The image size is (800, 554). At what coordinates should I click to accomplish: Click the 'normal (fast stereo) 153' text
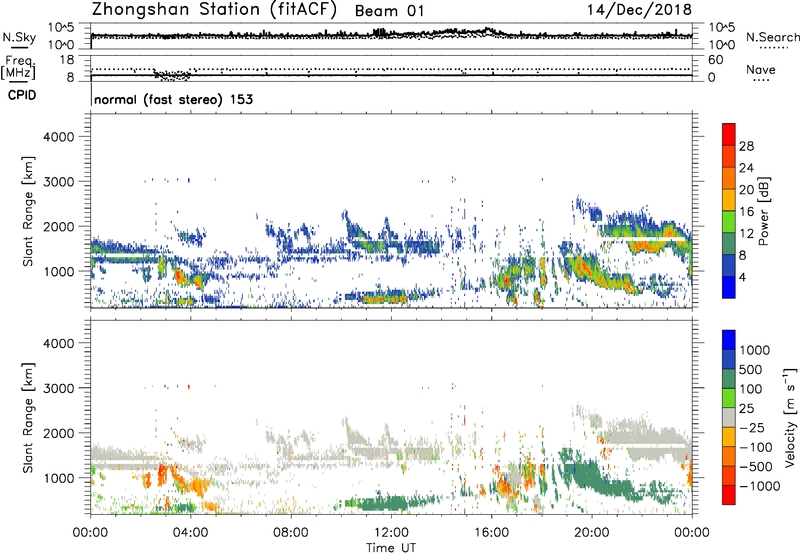[x=173, y=99]
